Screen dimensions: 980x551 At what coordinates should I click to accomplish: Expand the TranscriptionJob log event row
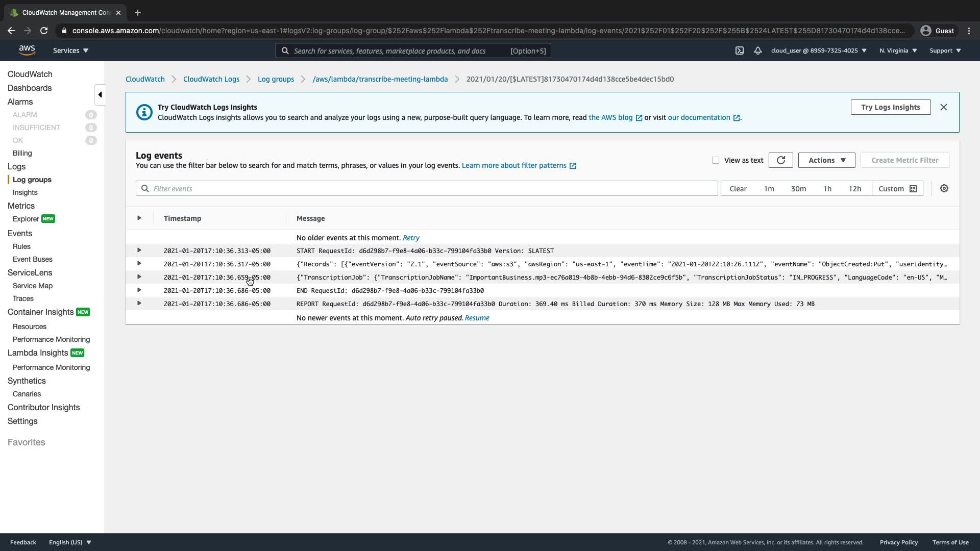139,277
